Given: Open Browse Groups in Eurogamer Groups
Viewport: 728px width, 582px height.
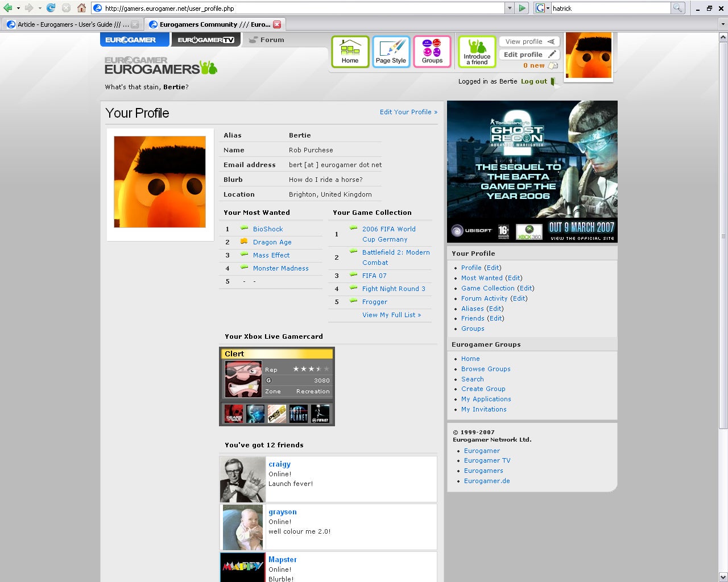Looking at the screenshot, I should tap(486, 369).
